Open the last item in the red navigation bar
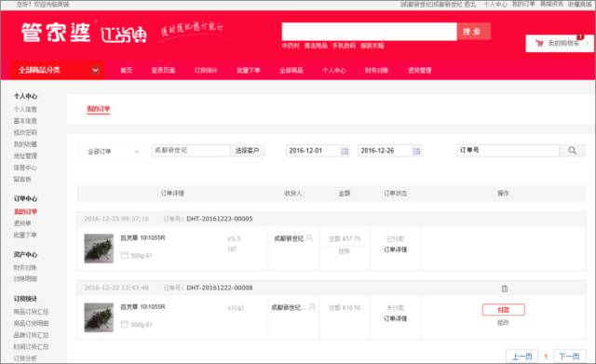This screenshot has height=364, width=596. [x=420, y=71]
